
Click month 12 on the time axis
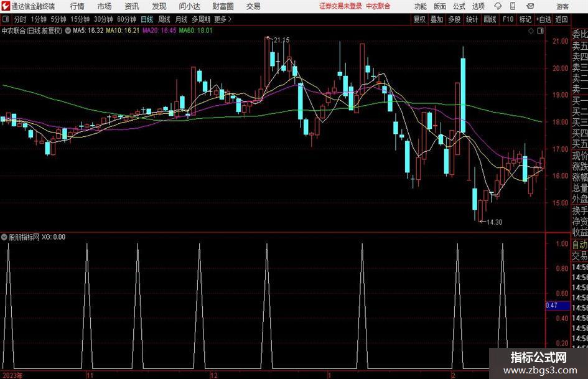(213, 375)
